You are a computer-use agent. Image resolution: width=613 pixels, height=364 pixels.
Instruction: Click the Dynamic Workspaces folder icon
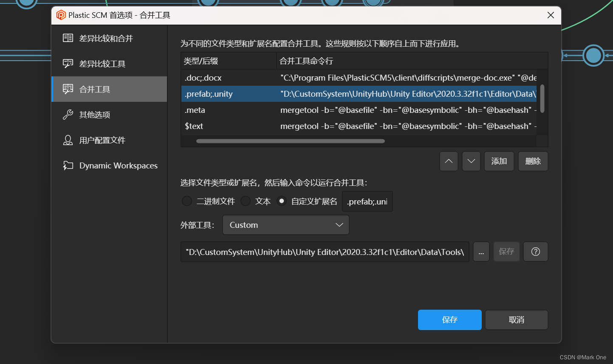point(68,165)
